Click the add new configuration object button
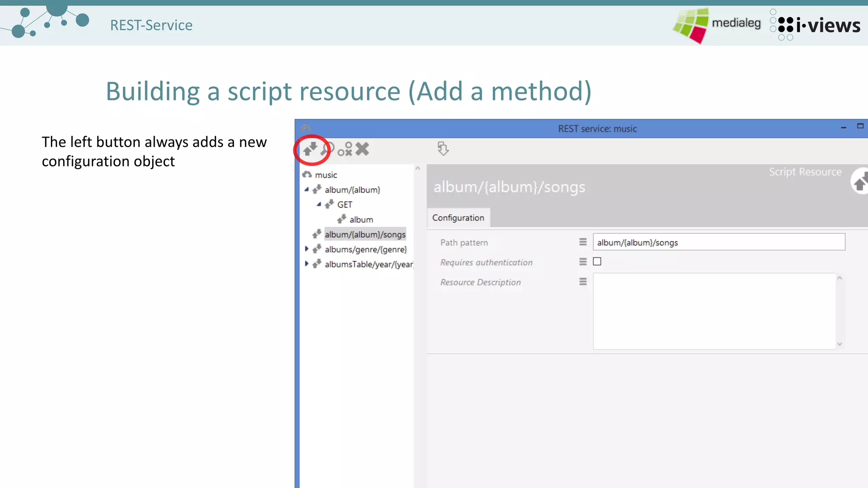868x488 pixels. click(310, 149)
